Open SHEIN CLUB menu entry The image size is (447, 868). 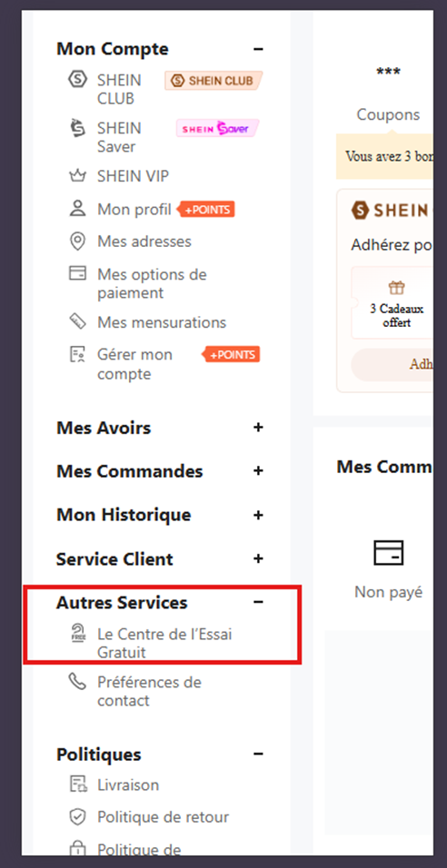(119, 89)
